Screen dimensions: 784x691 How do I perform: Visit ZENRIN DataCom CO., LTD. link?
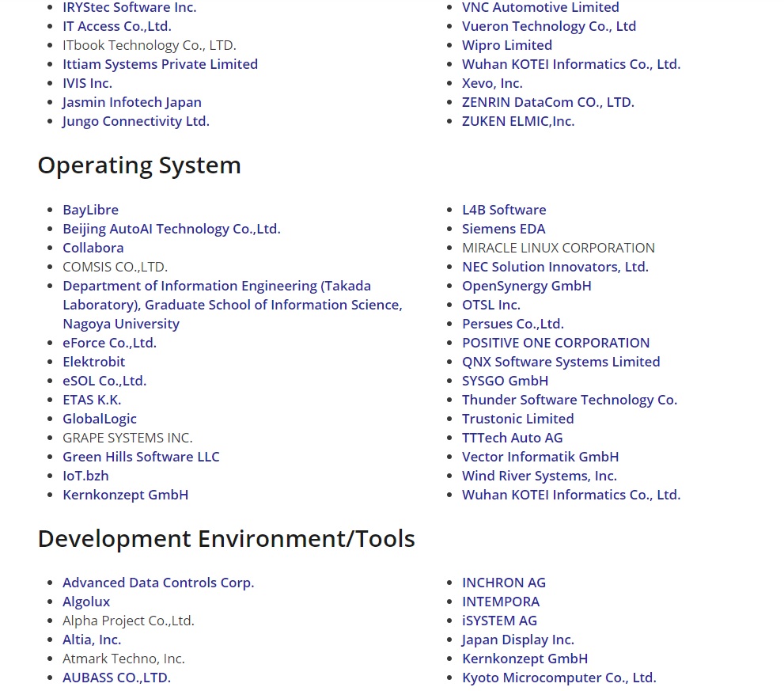coord(547,102)
